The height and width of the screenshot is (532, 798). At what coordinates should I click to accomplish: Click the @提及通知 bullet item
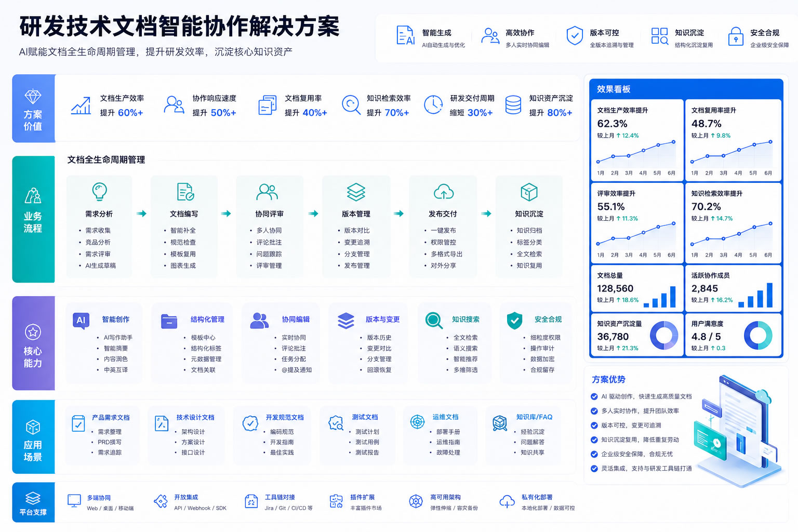(297, 370)
